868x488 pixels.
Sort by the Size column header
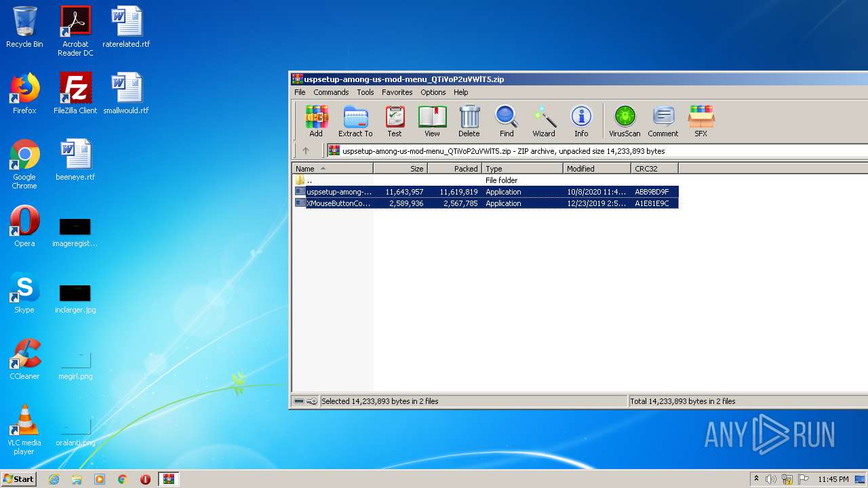[x=401, y=169]
